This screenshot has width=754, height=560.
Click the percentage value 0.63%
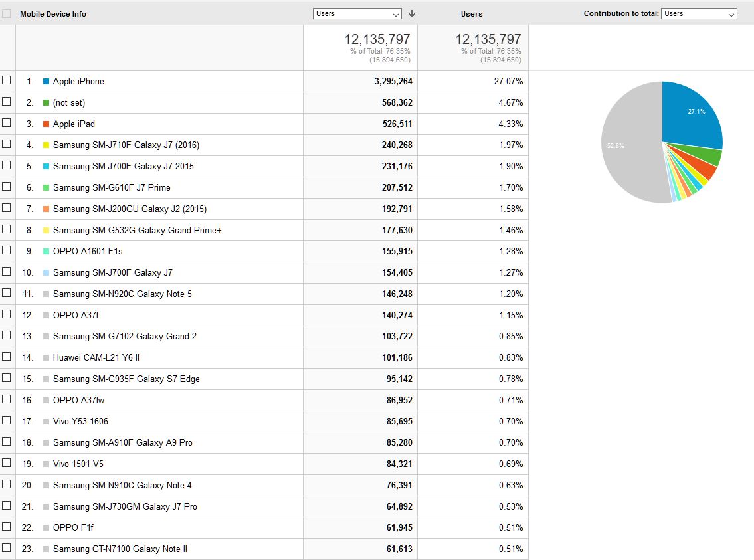[x=511, y=485]
